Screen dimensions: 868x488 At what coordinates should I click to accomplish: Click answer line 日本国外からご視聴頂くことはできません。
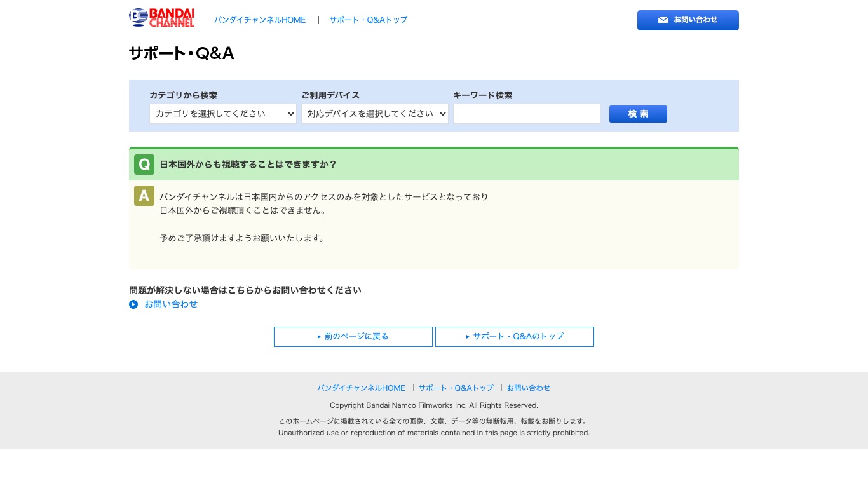pyautogui.click(x=243, y=210)
